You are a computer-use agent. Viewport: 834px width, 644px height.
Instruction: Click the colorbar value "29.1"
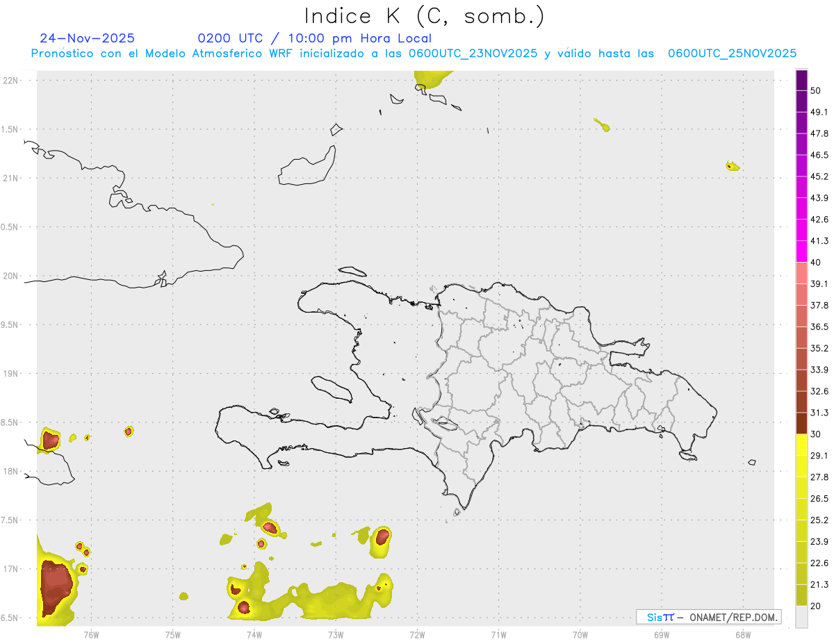[x=819, y=456]
